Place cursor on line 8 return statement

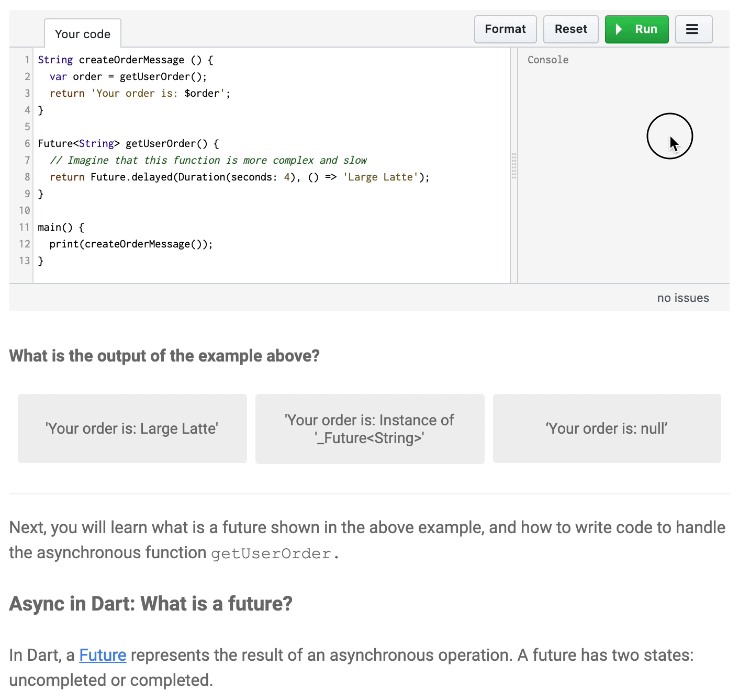[x=67, y=177]
